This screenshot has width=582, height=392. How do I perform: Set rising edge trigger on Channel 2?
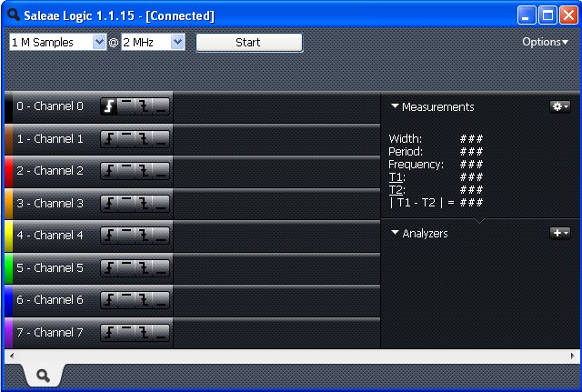109,171
